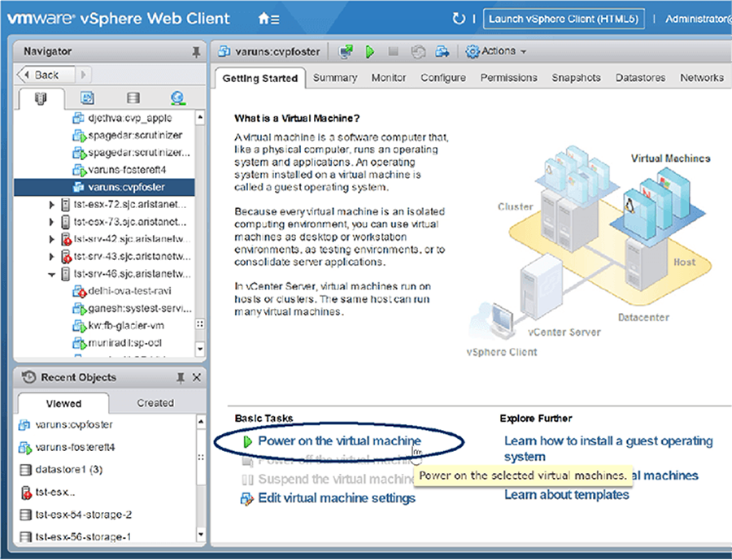Open tst-esx-56-storage-1 in Recent Objects
The width and height of the screenshot is (732, 560).
click(x=83, y=537)
